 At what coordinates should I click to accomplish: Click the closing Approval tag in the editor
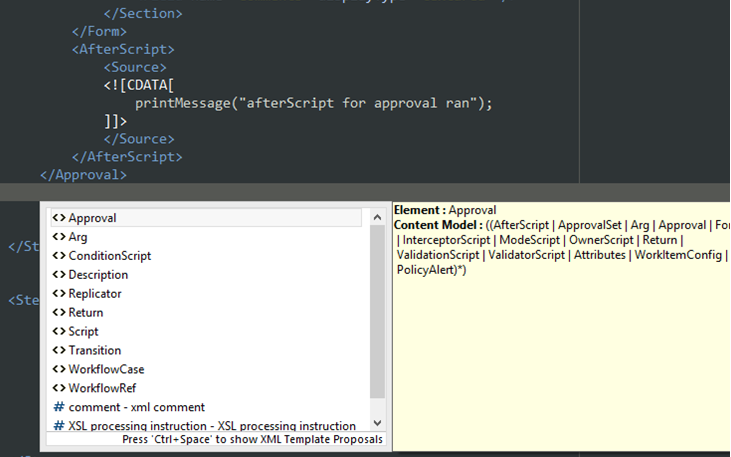pyautogui.click(x=83, y=175)
